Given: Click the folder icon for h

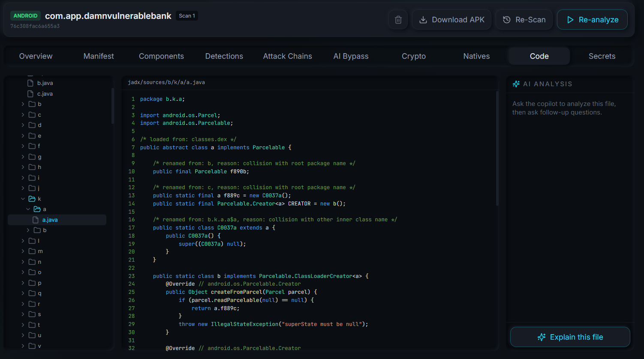Looking at the screenshot, I should [x=32, y=167].
